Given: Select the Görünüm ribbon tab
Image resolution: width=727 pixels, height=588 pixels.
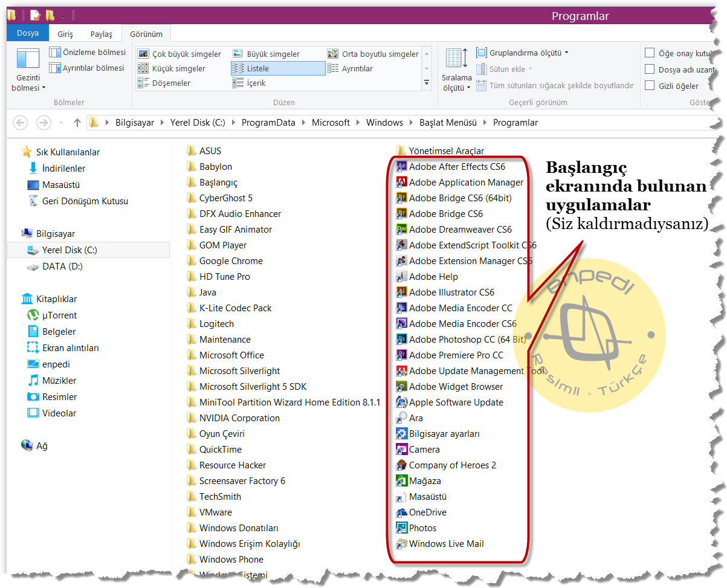Looking at the screenshot, I should [x=146, y=34].
